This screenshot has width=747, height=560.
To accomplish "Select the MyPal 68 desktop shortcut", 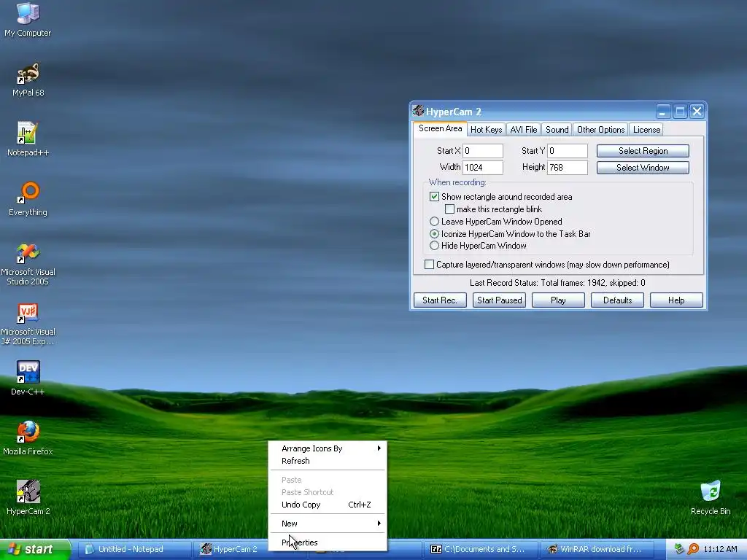I will point(28,79).
